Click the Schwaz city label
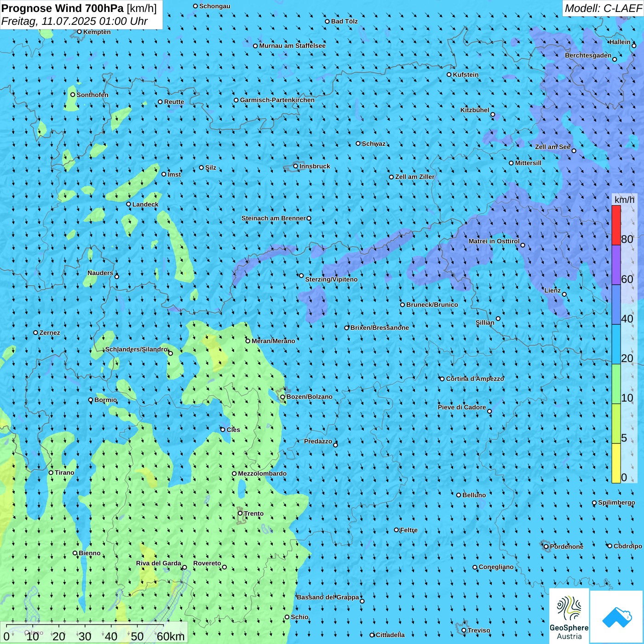Screen dimensions: 644x644 [374, 144]
